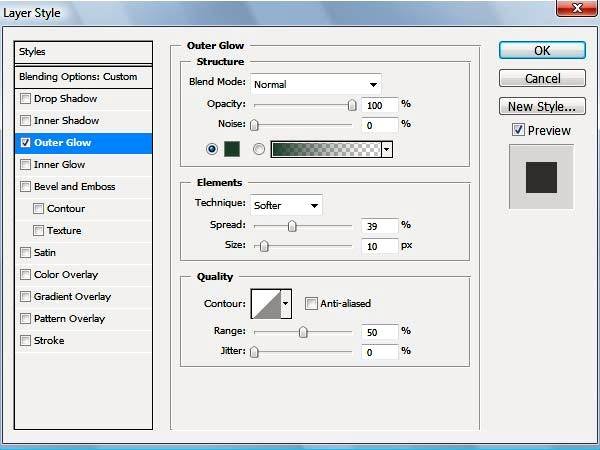Enable the Drop Shadow checkbox
Screen dimensions: 600x450
pos(25,99)
